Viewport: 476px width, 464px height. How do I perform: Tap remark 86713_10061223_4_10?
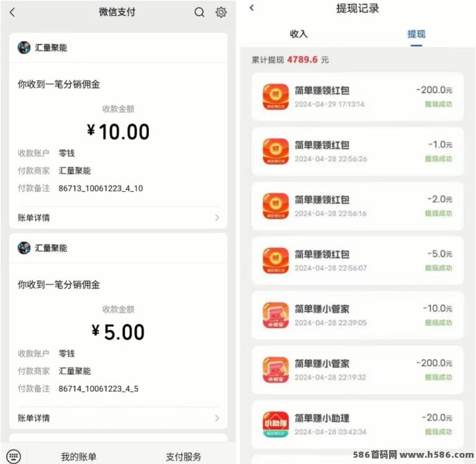pyautogui.click(x=101, y=188)
